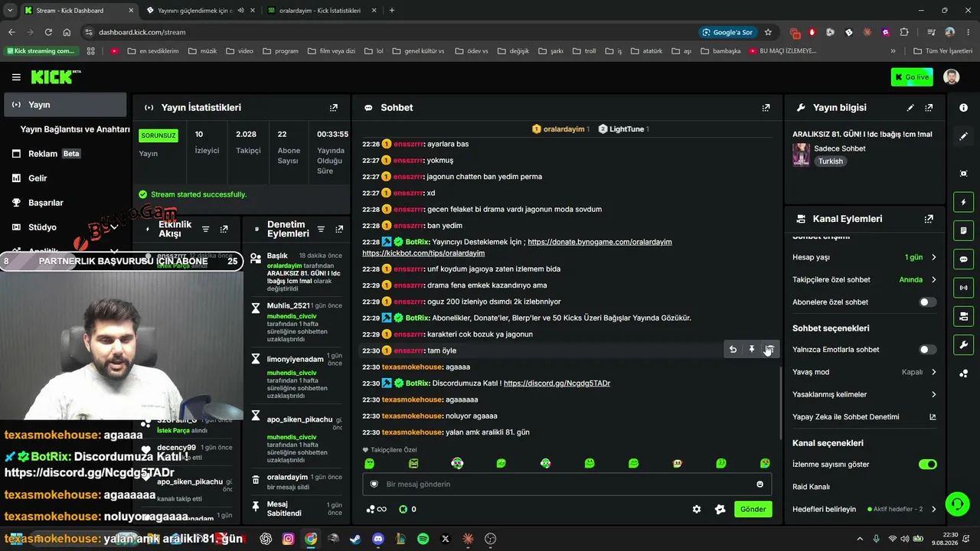This screenshot has height=551, width=980.
Task: Open filter options for Etkinlik Akışı
Action: (x=205, y=229)
